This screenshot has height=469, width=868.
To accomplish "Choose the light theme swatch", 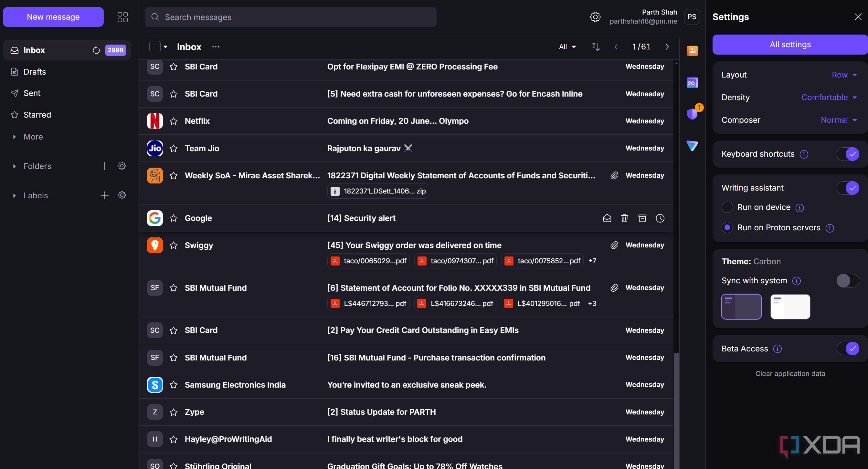I will point(790,307).
